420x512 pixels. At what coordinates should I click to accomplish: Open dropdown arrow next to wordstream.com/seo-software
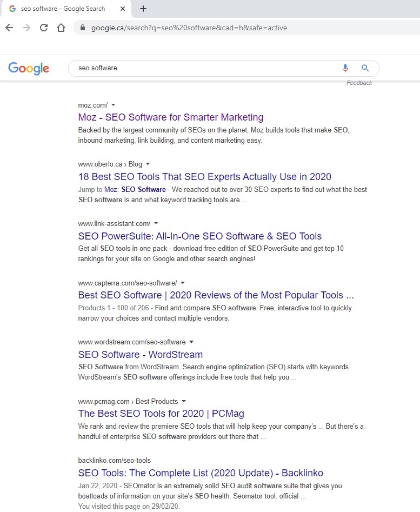191,342
